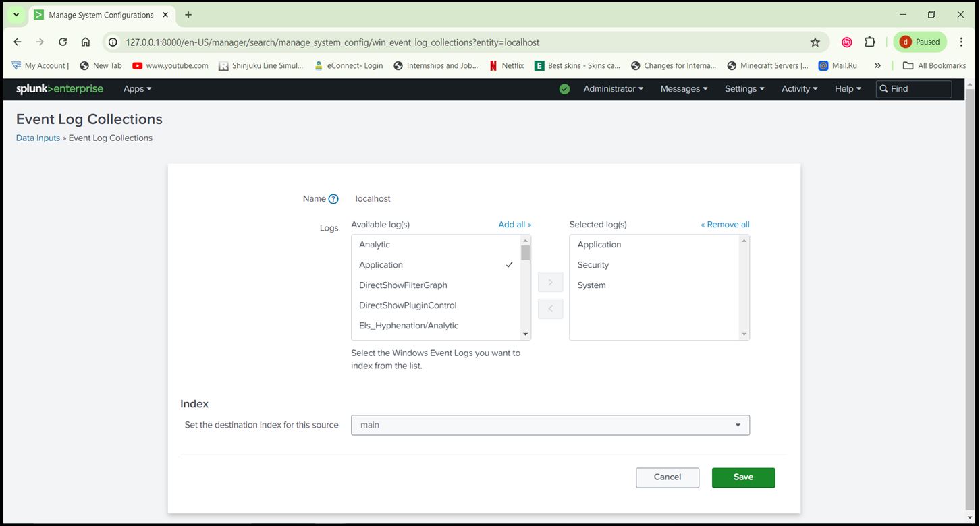980x526 pixels.
Task: Bookmark the page with the star icon
Action: pyautogui.click(x=815, y=42)
